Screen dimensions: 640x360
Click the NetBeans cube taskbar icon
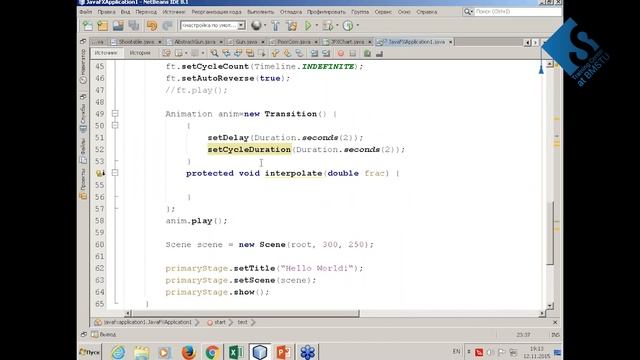(260, 352)
